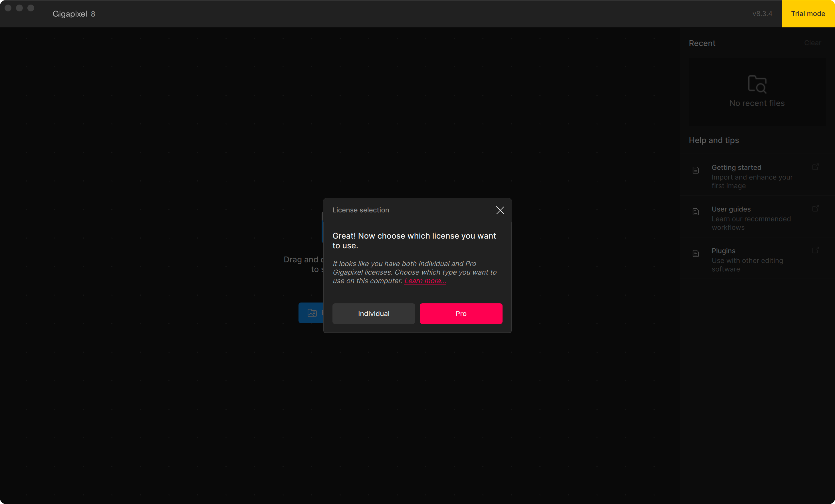Click external link icon beside Plugins
Screen dimensions: 835x504
[815, 250]
